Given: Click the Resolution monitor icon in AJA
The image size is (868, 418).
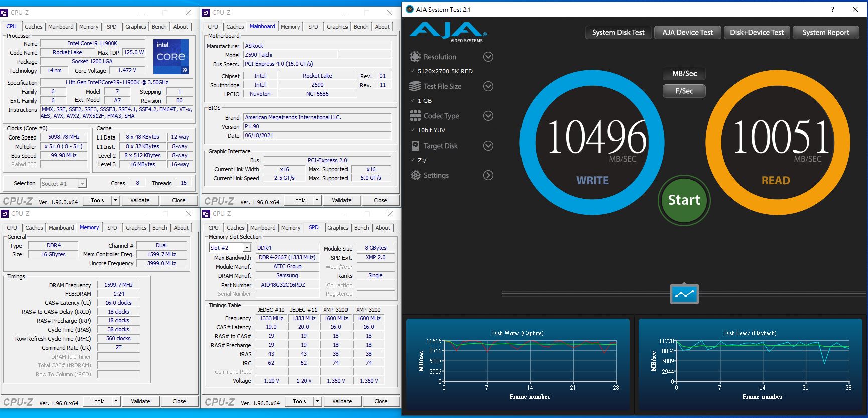Looking at the screenshot, I should click(x=415, y=57).
